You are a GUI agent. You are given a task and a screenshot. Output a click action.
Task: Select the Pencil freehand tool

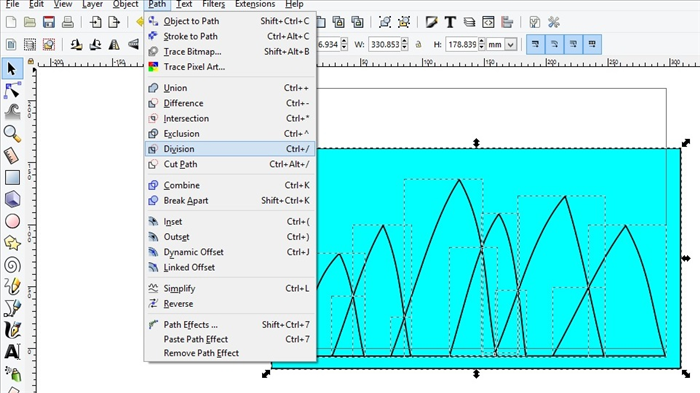[12, 286]
